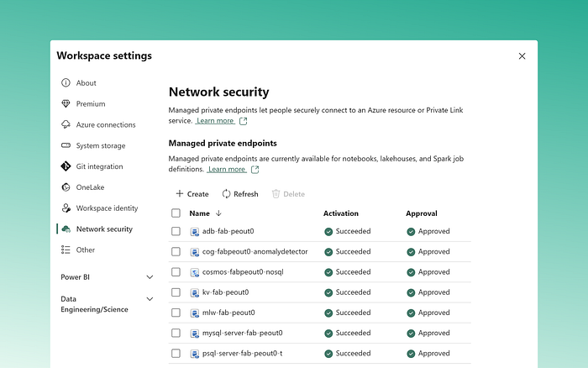The width and height of the screenshot is (588, 368).
Task: Expand the Data Engineering/Science section
Action: [x=150, y=298]
